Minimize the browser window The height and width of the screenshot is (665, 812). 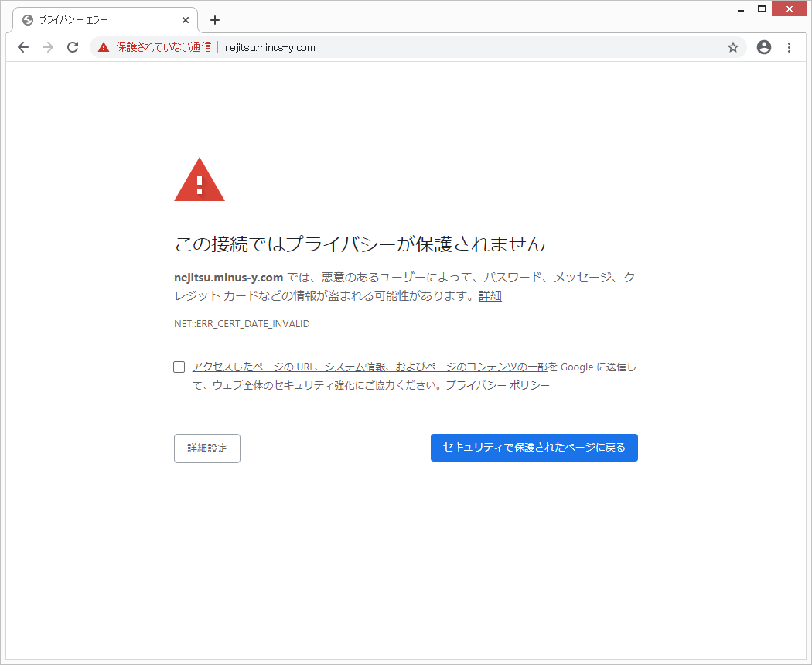pyautogui.click(x=741, y=9)
